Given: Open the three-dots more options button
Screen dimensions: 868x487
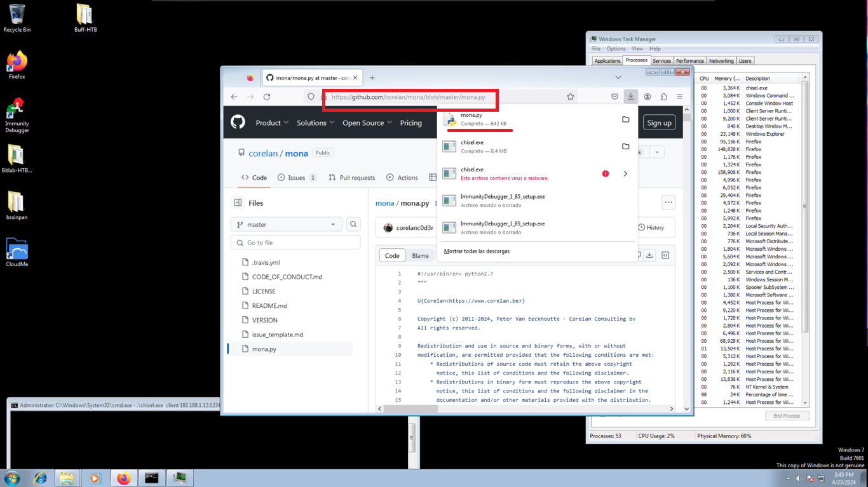Looking at the screenshot, I should [668, 203].
